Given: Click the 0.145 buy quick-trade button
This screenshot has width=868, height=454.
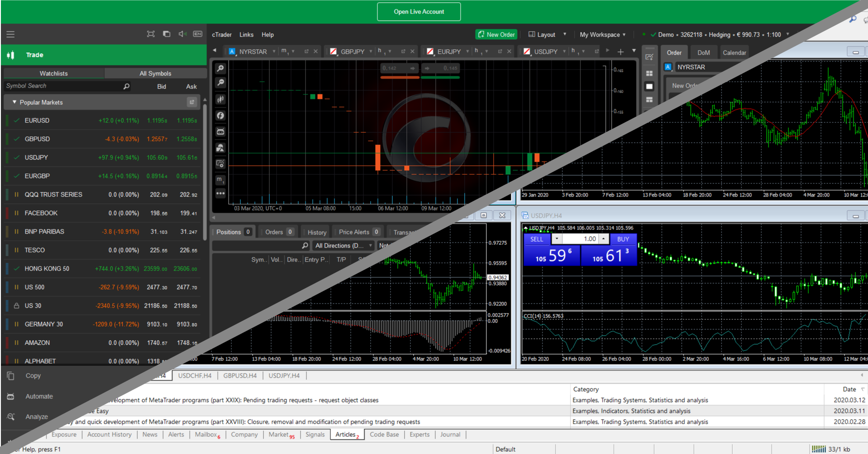Looking at the screenshot, I should [440, 68].
